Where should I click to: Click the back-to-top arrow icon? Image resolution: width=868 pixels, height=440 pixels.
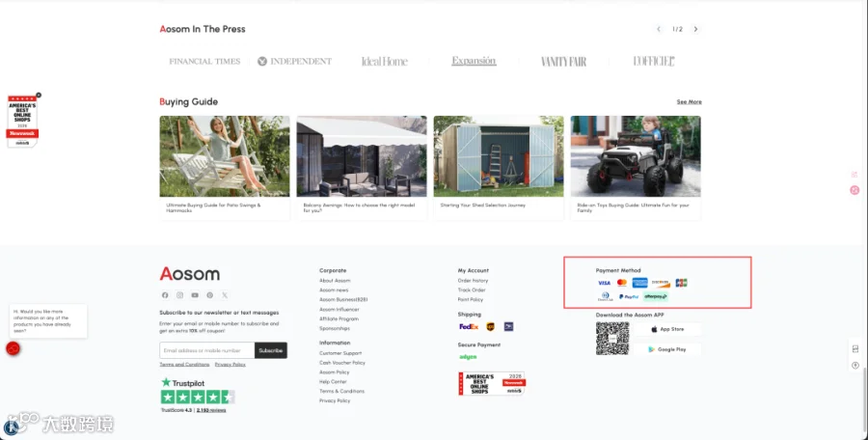click(855, 365)
